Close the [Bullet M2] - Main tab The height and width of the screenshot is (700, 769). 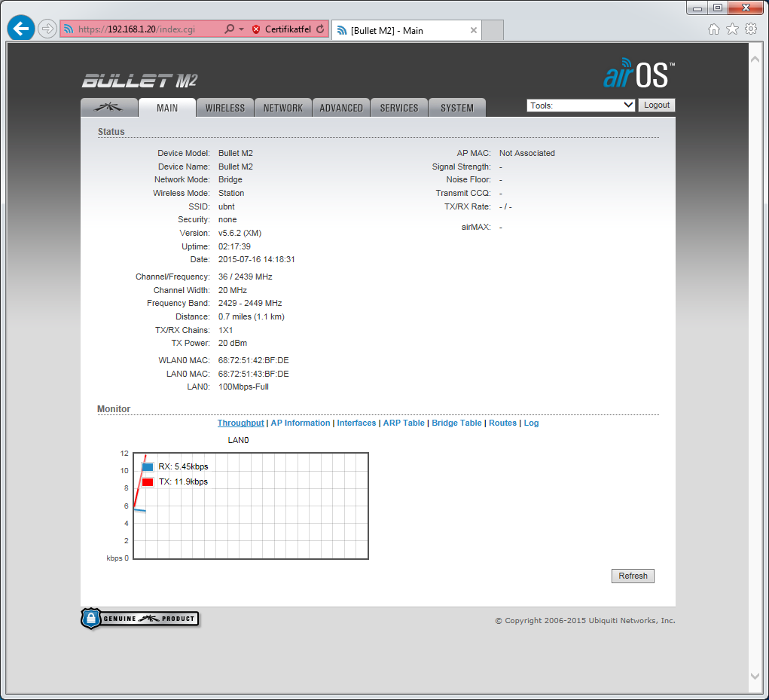(x=473, y=30)
